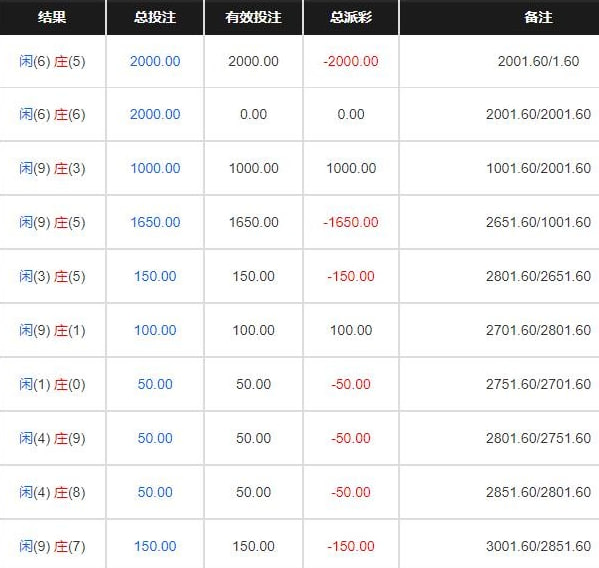Open the 50.00 bet link for 闲(1) 庄(0)
This screenshot has width=599, height=568.
coord(155,384)
